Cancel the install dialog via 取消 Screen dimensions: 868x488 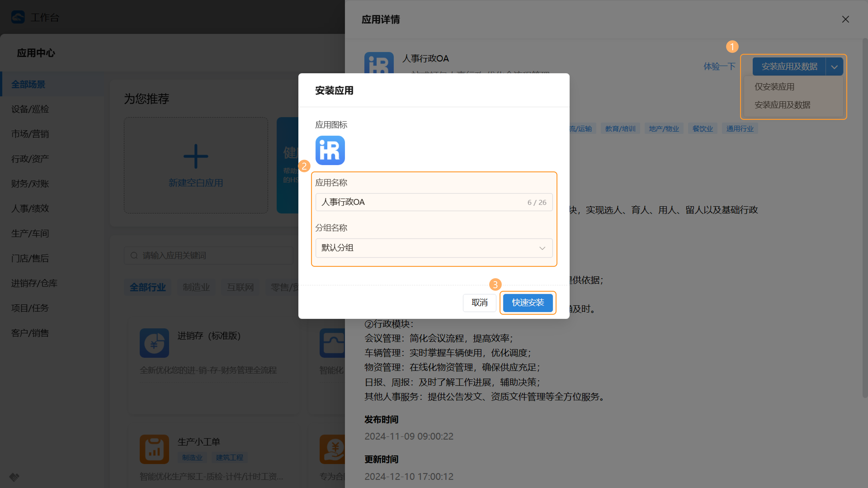479,303
